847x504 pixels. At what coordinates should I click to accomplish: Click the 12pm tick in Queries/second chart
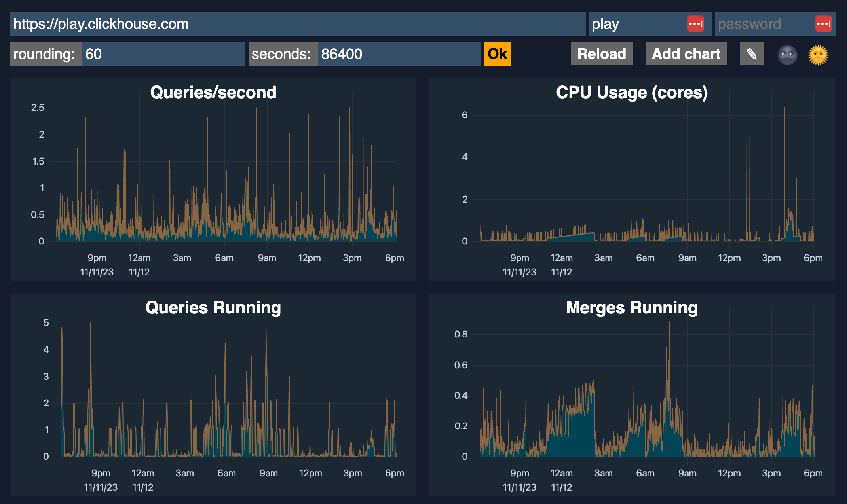pos(309,258)
